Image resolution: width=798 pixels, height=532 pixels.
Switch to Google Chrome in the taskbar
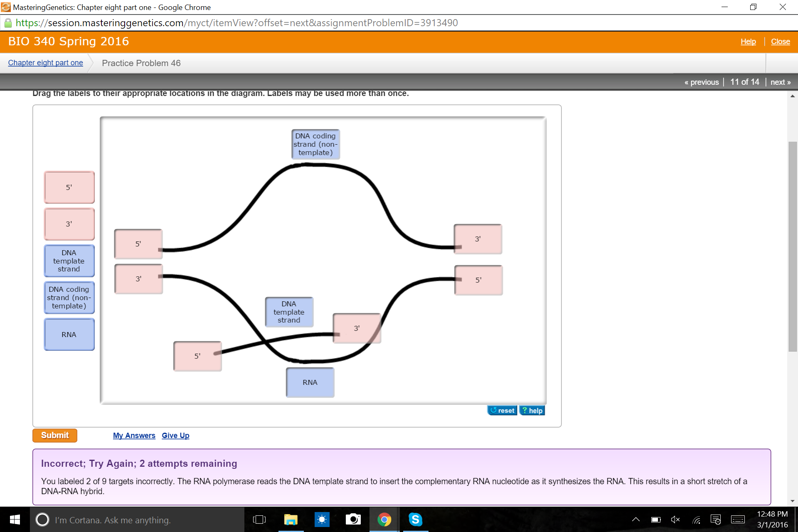pos(384,520)
